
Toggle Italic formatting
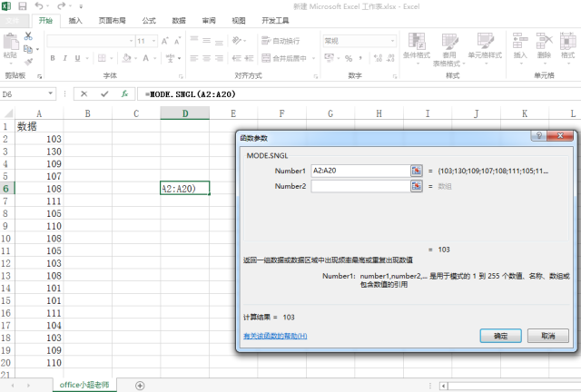[64, 58]
